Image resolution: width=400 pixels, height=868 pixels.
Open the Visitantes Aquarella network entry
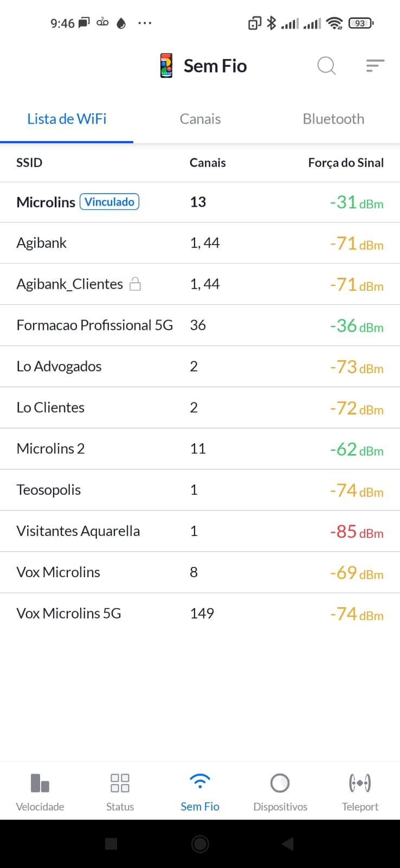click(x=78, y=531)
